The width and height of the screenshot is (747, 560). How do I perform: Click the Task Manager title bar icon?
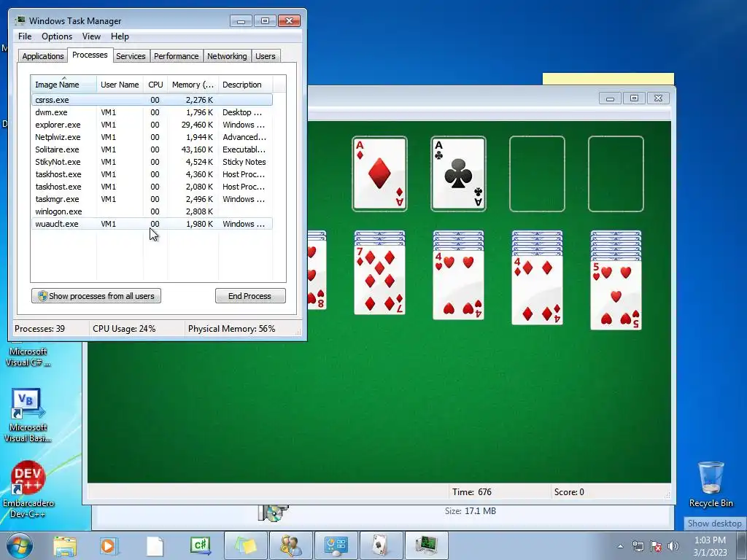pyautogui.click(x=20, y=20)
